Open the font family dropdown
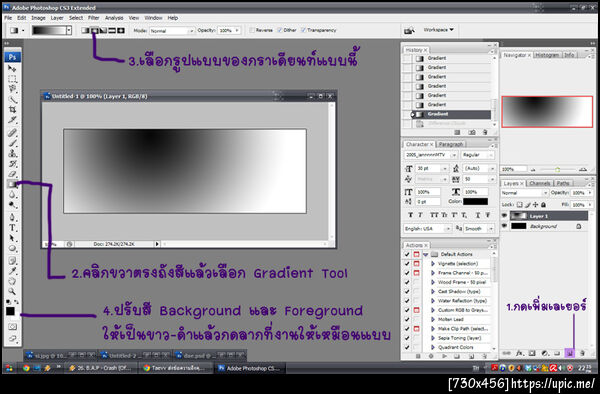 point(431,155)
